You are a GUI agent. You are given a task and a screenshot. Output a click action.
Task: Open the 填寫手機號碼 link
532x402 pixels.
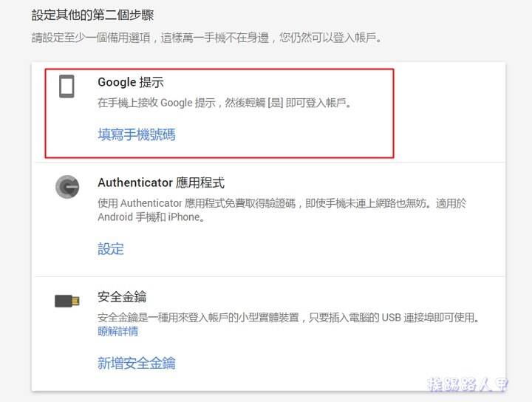click(137, 134)
